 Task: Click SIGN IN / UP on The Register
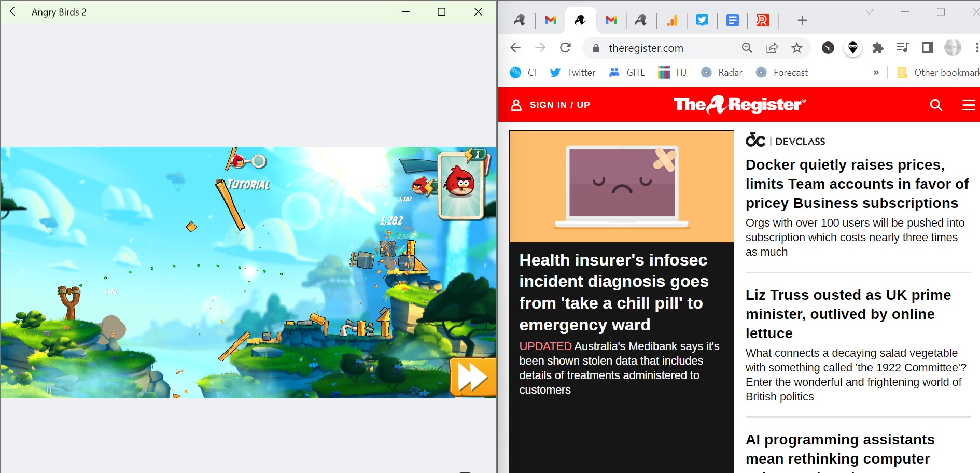550,105
